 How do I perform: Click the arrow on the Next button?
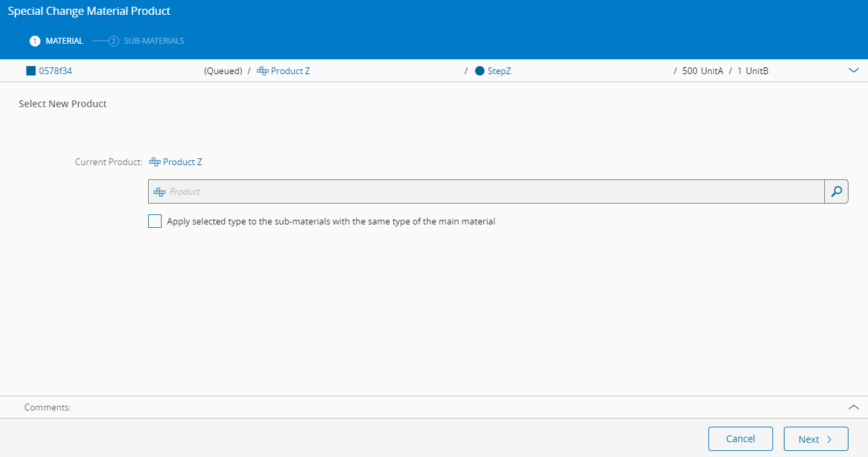point(829,439)
